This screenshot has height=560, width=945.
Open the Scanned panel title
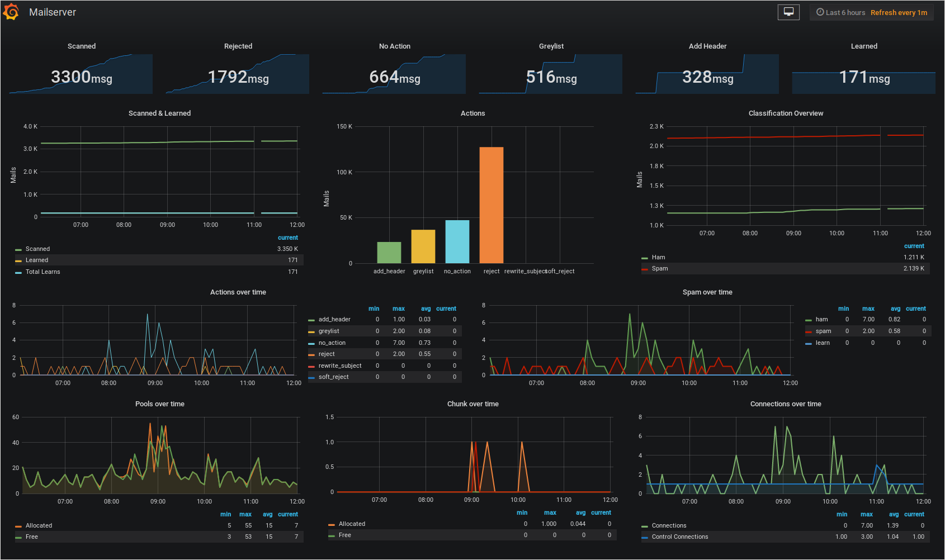click(x=82, y=46)
